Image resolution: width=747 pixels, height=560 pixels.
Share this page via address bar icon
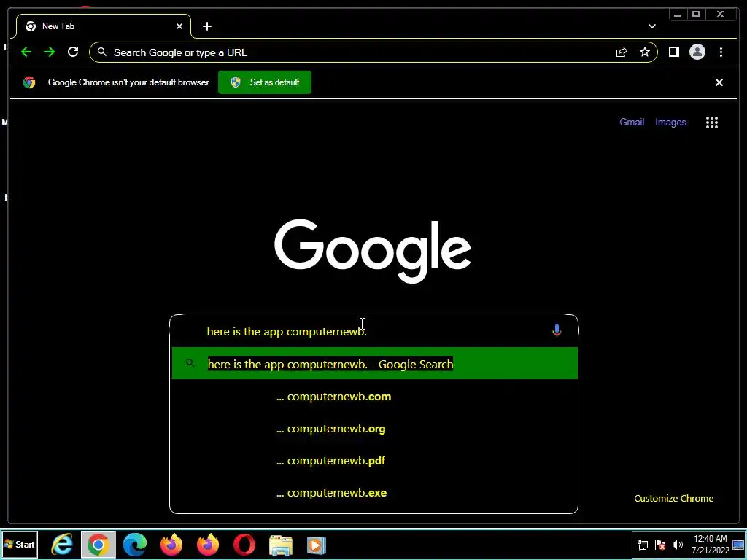coord(622,52)
